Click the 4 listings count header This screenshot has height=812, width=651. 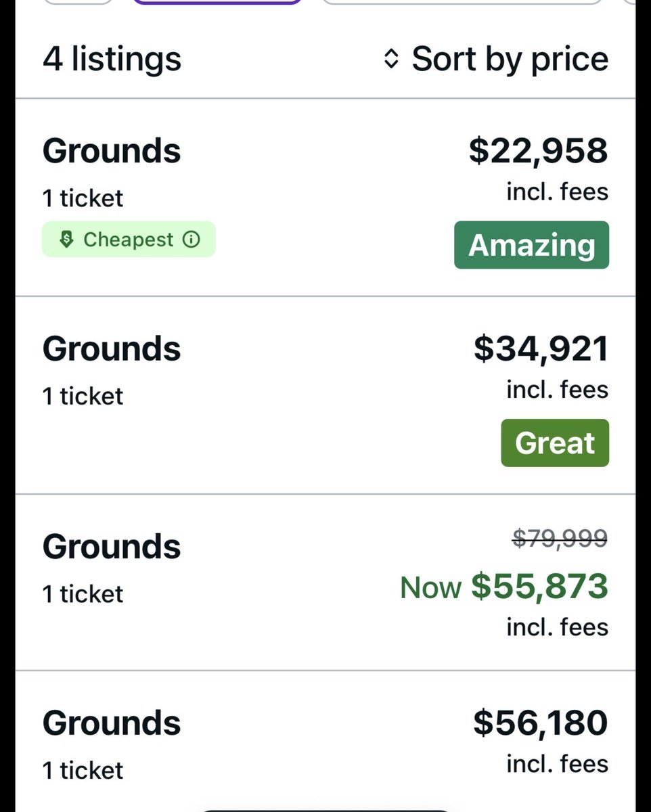(112, 59)
